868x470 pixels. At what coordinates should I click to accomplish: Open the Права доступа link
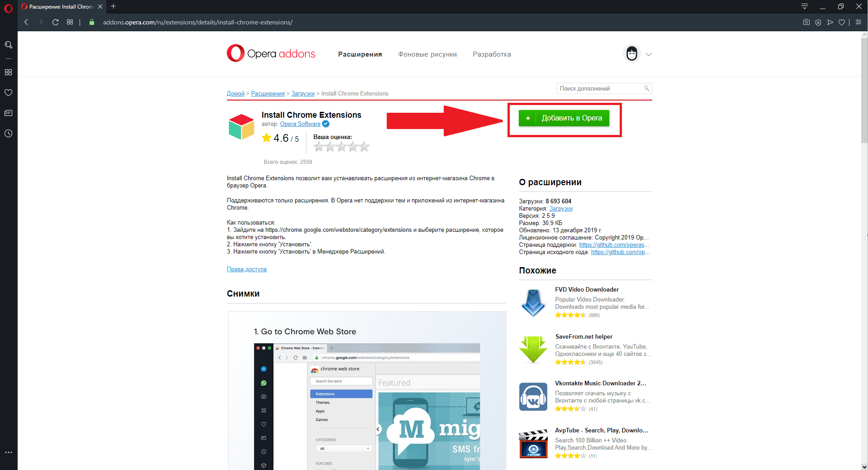[247, 269]
